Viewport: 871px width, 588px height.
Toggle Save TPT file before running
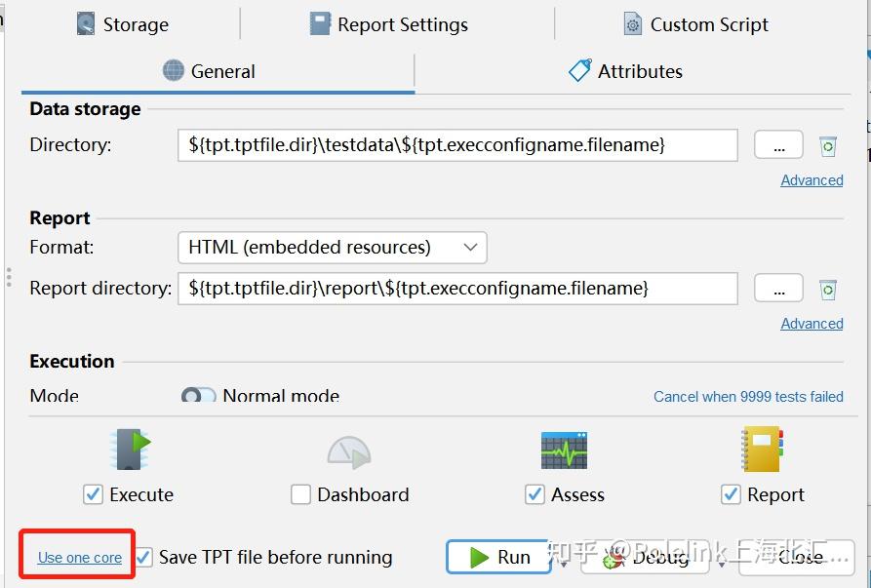click(144, 557)
